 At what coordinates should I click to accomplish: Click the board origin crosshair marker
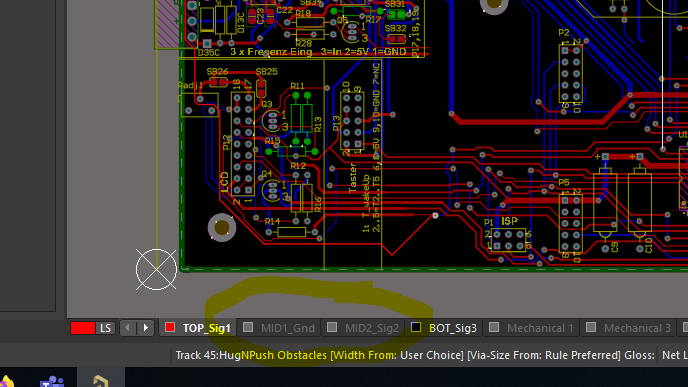pos(156,269)
